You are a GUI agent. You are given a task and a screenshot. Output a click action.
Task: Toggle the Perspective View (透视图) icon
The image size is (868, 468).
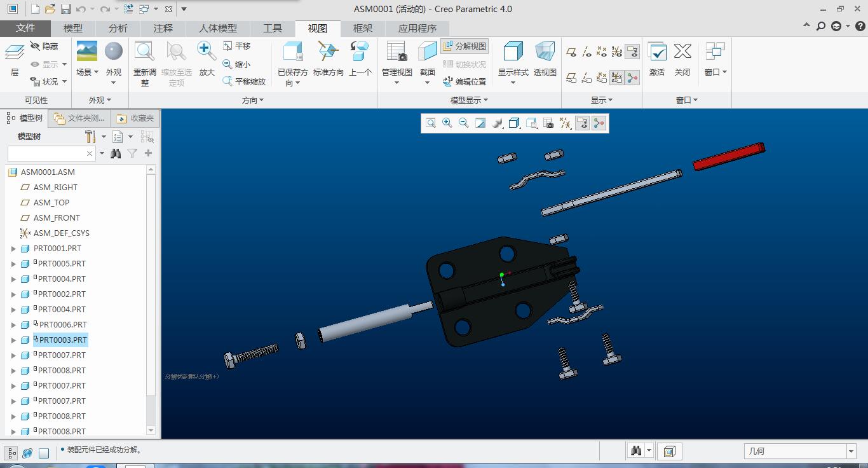pyautogui.click(x=545, y=59)
